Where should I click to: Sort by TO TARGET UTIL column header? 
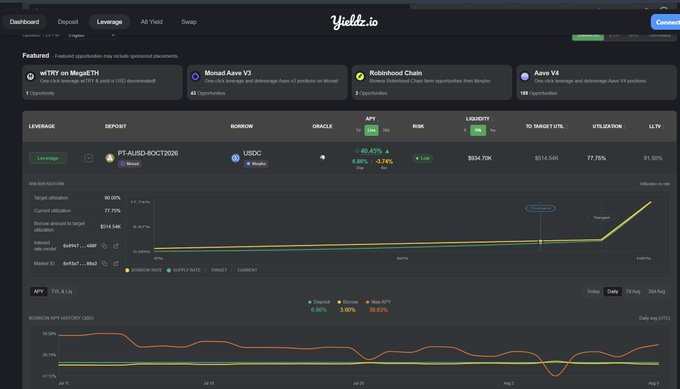[545, 126]
